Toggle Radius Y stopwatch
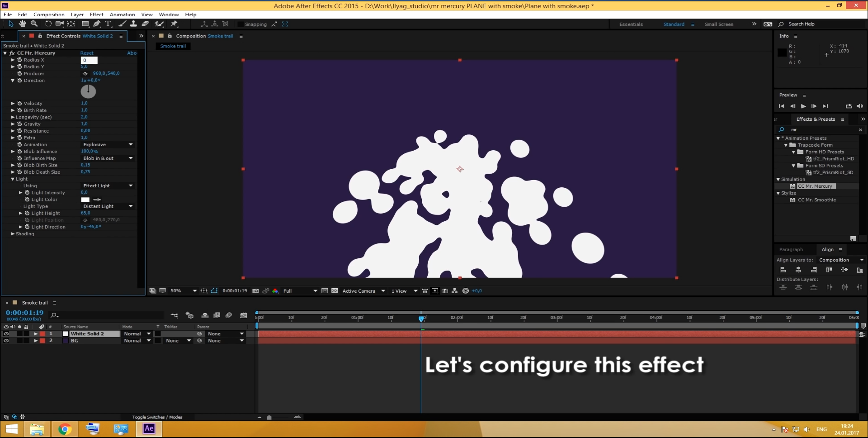 [19, 67]
